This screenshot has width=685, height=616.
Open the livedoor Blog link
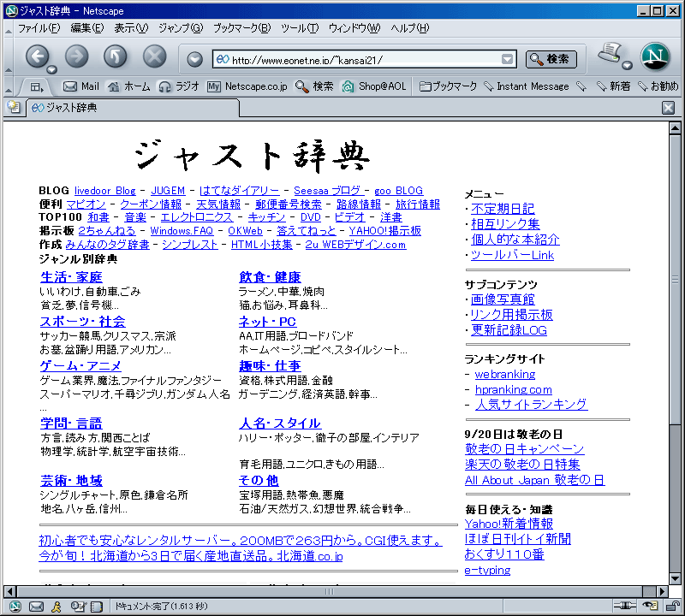(x=104, y=191)
